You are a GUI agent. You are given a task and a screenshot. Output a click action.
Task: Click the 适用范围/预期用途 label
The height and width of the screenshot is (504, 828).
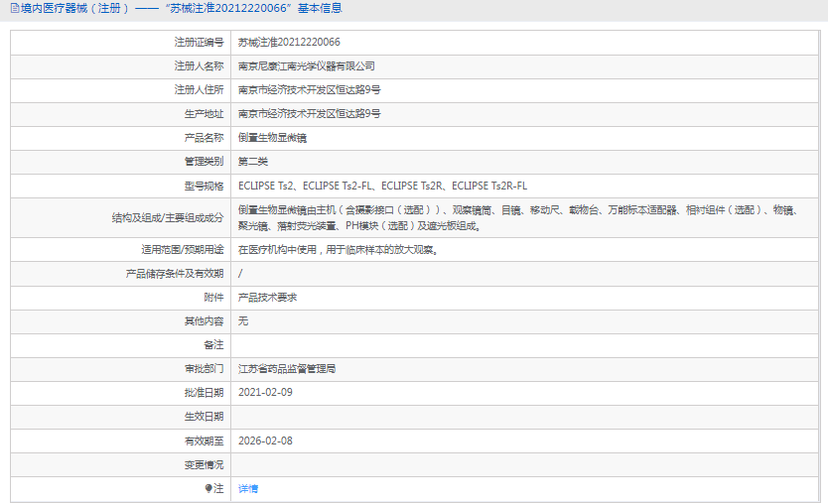183,250
